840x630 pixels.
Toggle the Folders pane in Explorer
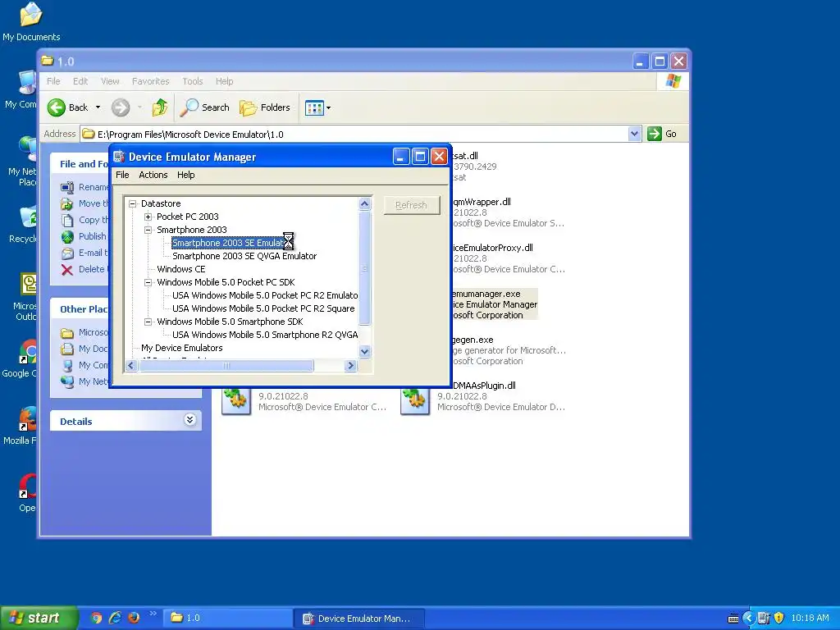click(265, 107)
